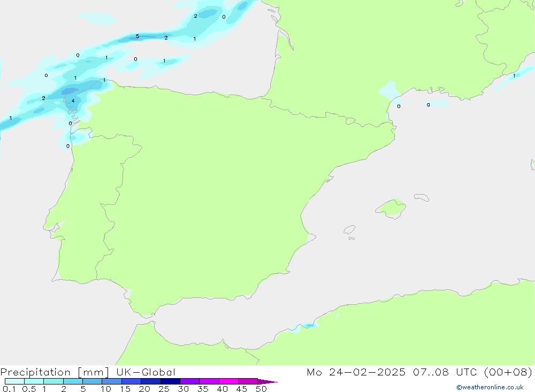
Task: Click the '0.1' legend scale label
Action: click(x=9, y=389)
